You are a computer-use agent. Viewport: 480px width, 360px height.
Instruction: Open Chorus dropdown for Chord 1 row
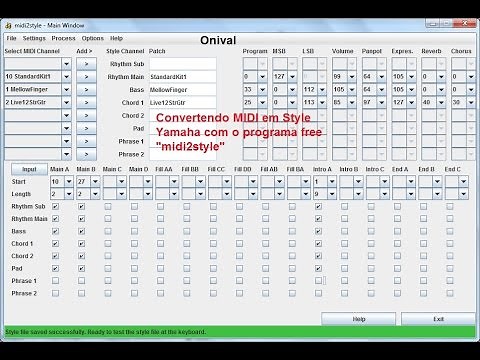pyautogui.click(x=471, y=102)
